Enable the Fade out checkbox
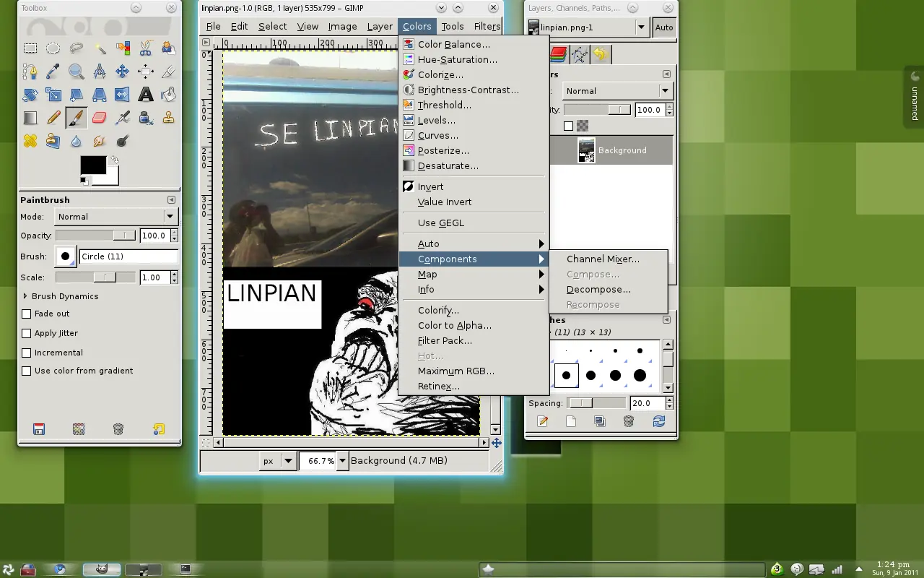The width and height of the screenshot is (924, 578). (x=27, y=314)
